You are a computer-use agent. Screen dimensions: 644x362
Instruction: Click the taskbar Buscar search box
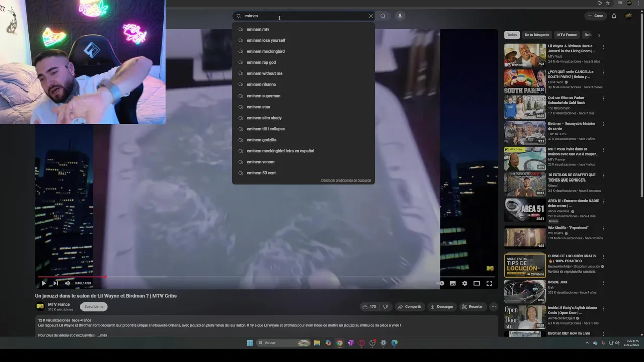point(284,343)
